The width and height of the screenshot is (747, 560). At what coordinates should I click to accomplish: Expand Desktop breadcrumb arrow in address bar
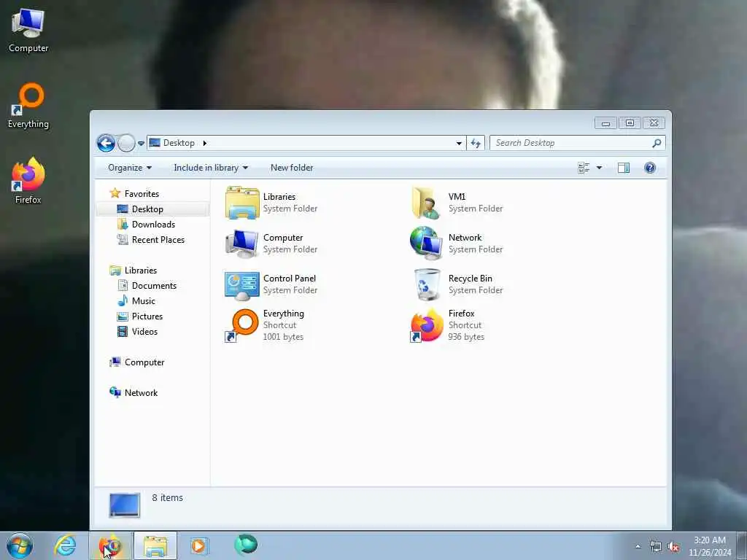(205, 143)
